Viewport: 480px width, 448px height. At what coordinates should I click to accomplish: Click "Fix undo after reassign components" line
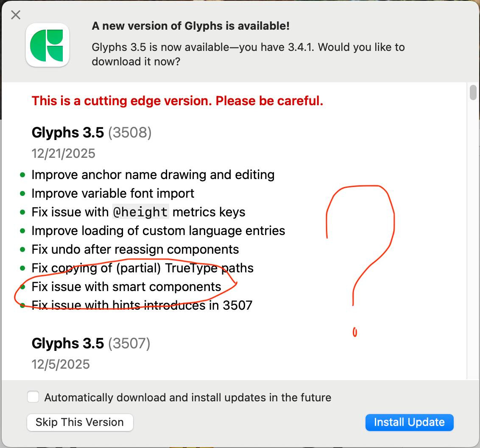coord(135,249)
